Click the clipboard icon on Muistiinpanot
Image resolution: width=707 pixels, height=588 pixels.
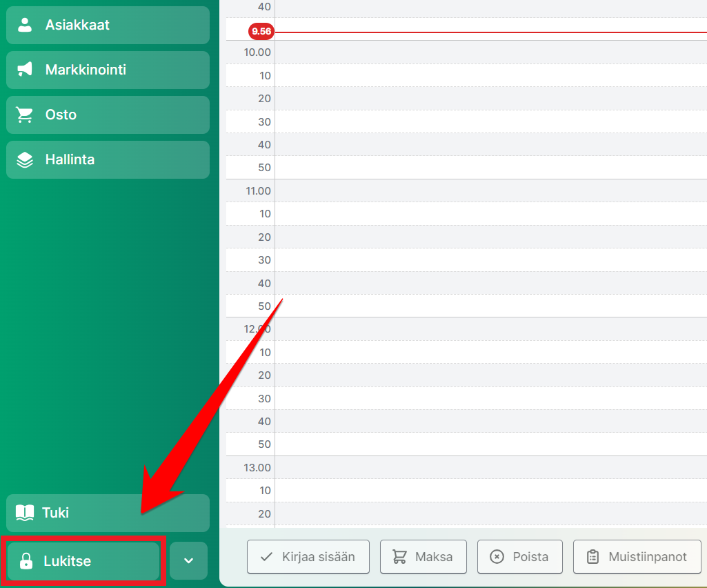593,557
